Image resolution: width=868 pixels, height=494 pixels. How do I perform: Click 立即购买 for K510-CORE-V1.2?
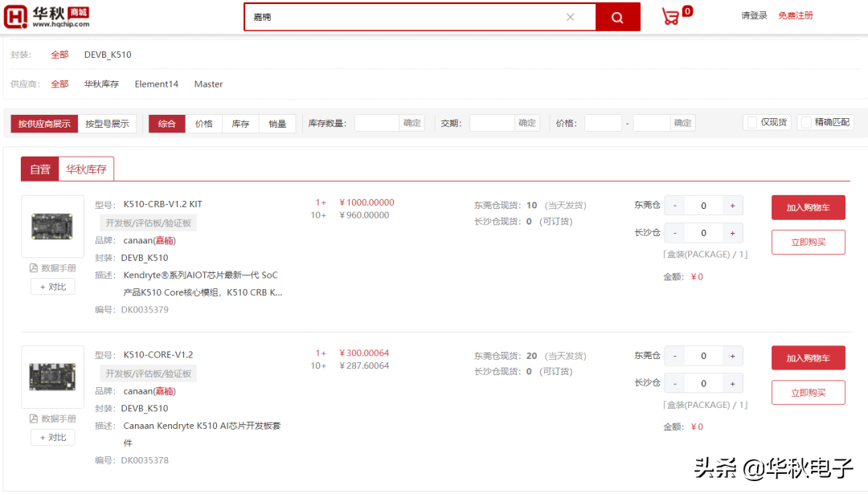click(808, 392)
